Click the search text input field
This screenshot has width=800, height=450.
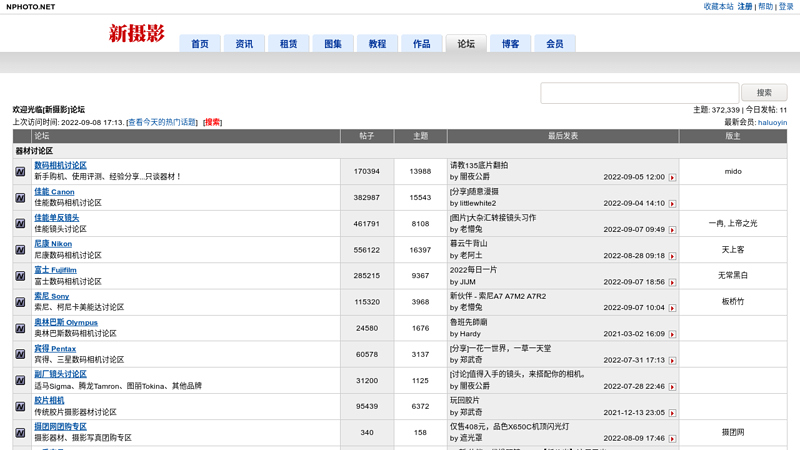coord(640,93)
